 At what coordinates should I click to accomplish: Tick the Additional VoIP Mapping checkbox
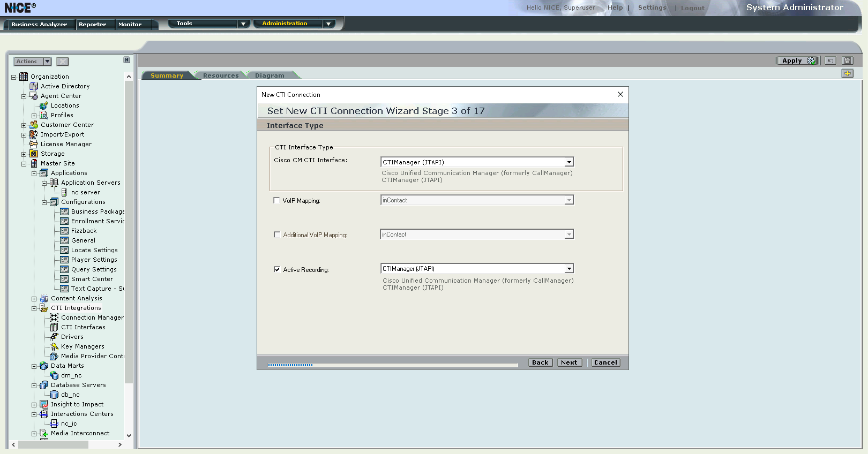click(x=277, y=234)
